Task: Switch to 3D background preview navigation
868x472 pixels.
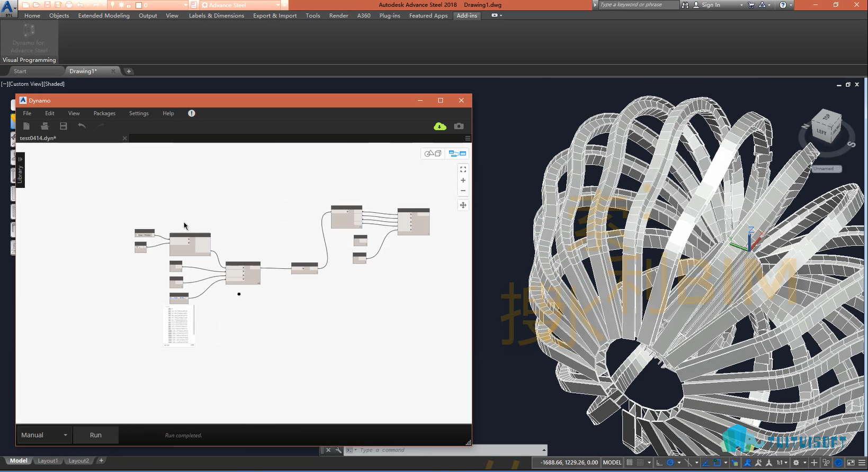Action: click(433, 153)
